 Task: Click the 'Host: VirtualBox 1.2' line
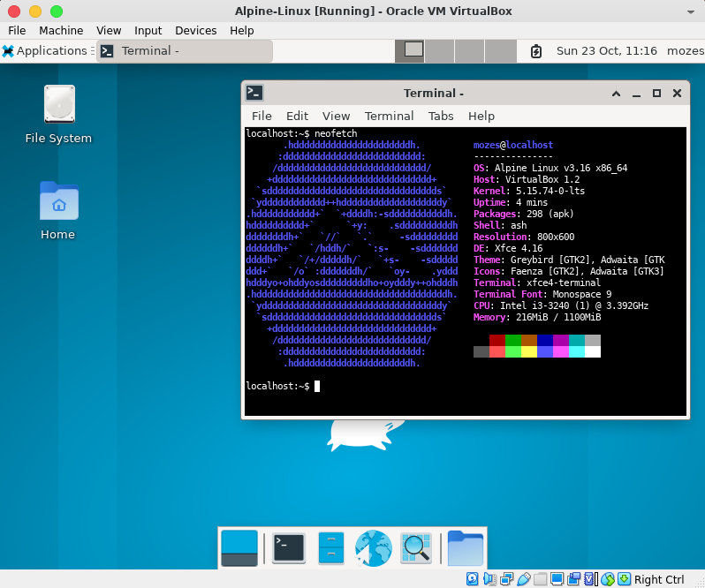point(527,180)
